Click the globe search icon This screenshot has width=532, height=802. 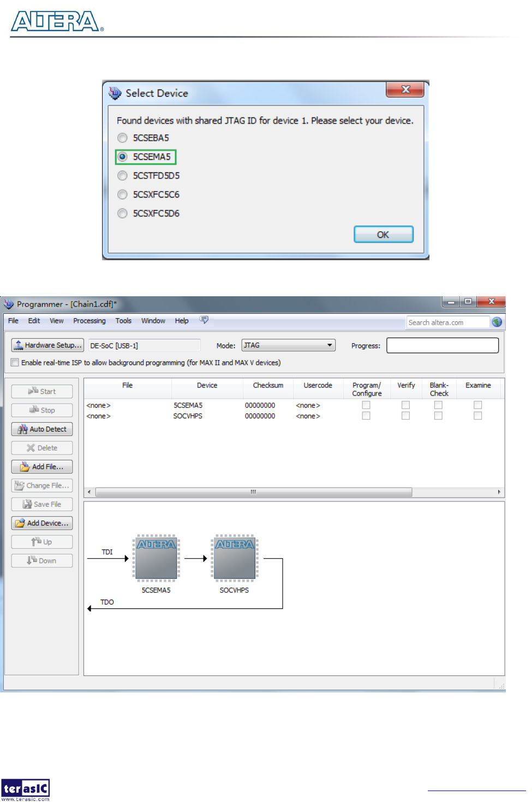[497, 322]
